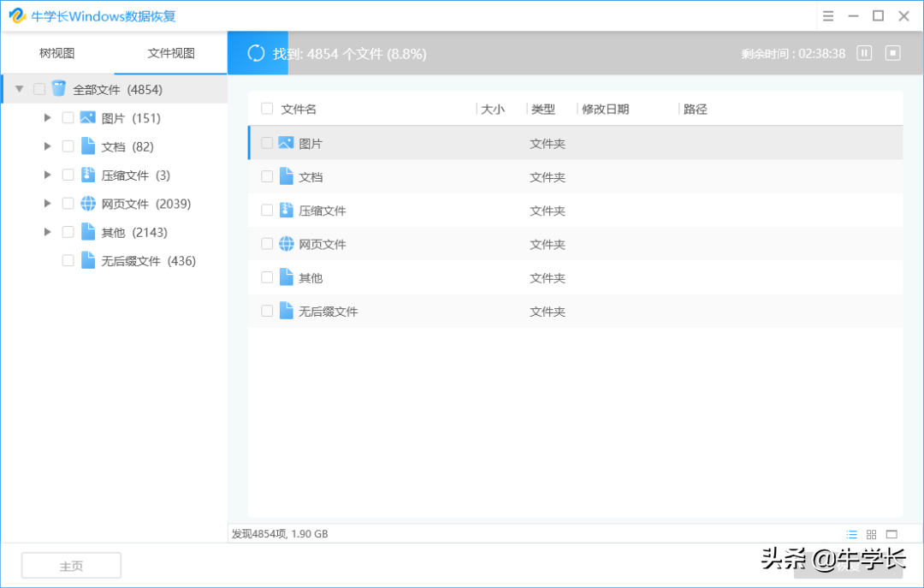Click the 图片 picture icon in file list
Viewport: 924px width, 588px height.
click(286, 143)
